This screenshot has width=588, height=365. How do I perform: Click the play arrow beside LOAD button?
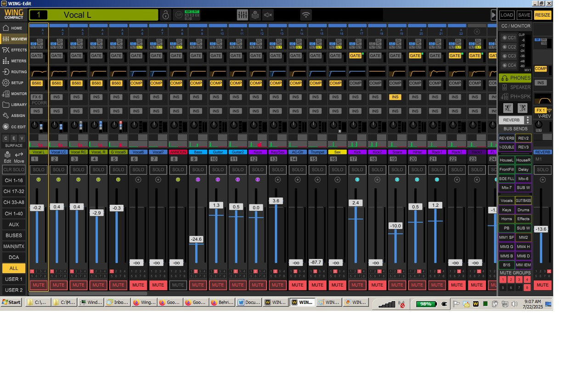click(494, 15)
